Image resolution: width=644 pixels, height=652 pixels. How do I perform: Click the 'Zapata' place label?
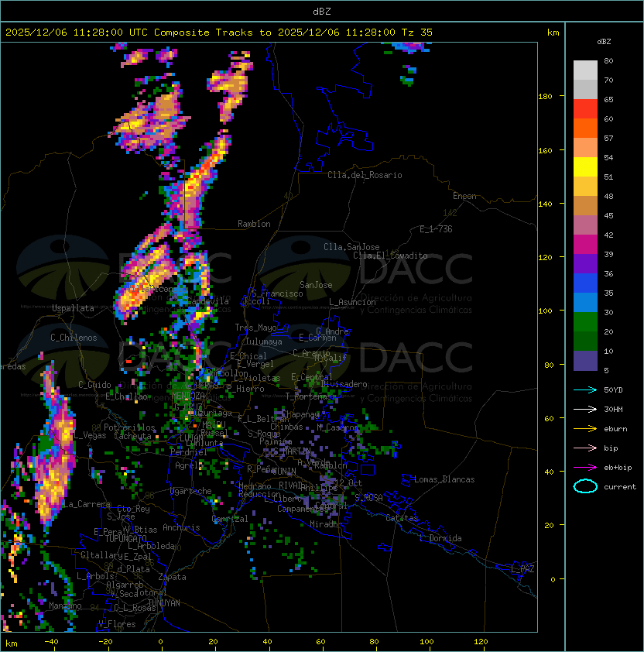click(172, 577)
